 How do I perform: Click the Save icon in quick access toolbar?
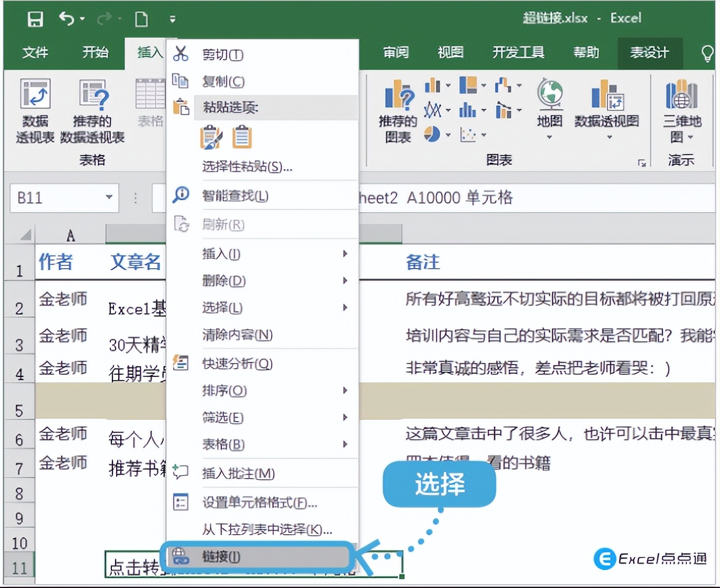coord(34,18)
